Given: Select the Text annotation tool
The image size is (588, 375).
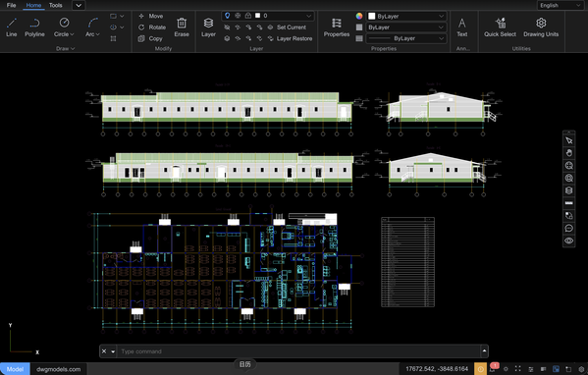Looking at the screenshot, I should pos(462,27).
